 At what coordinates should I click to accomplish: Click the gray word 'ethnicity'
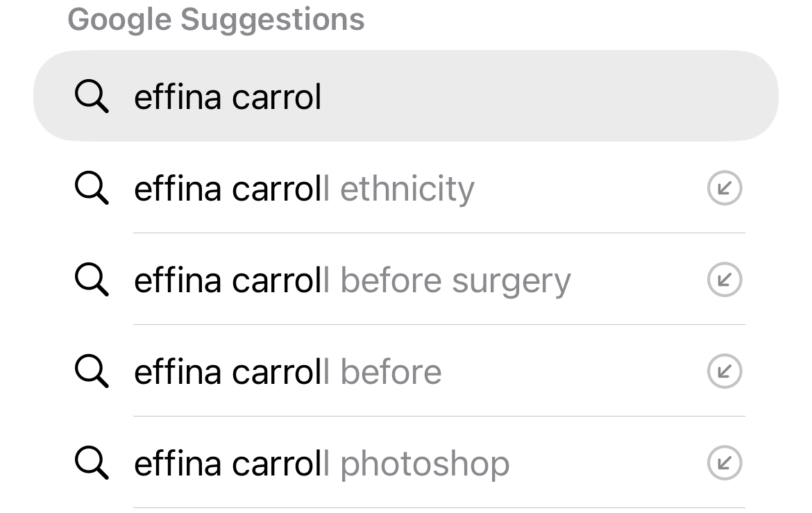click(x=407, y=189)
